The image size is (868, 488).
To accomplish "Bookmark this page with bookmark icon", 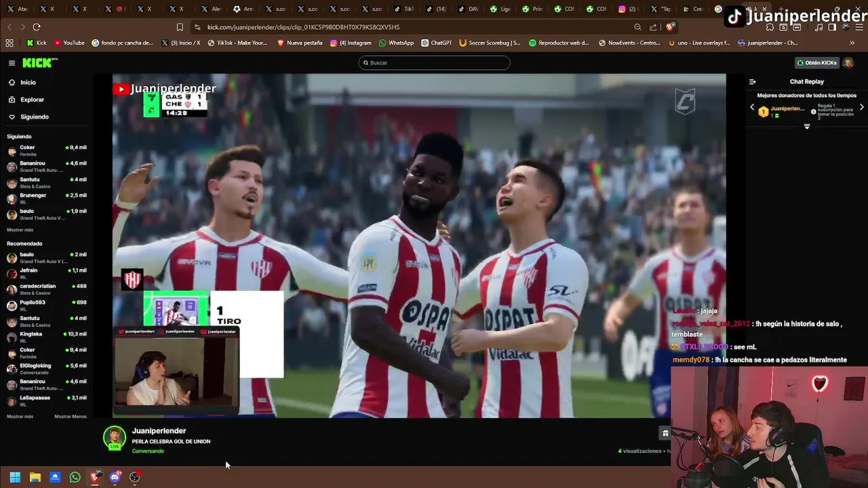I will [180, 27].
